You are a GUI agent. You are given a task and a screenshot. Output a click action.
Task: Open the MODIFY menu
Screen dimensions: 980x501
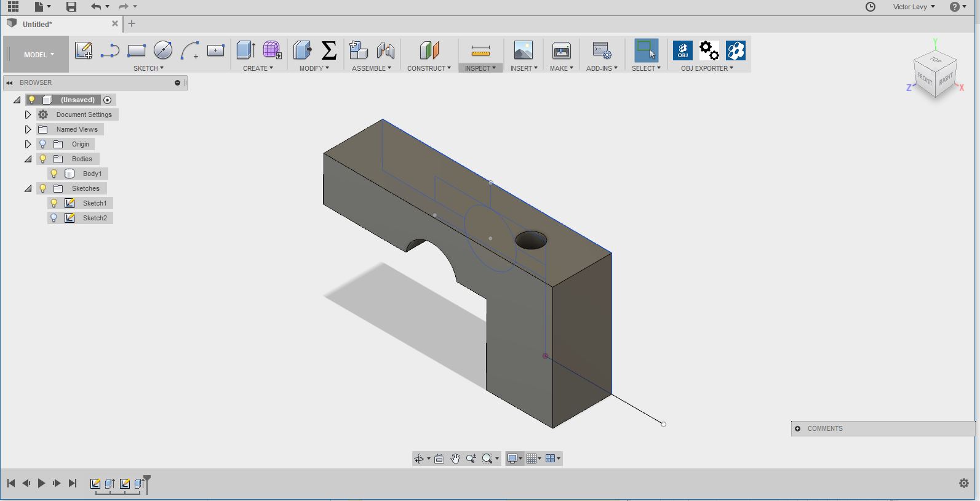click(x=314, y=68)
